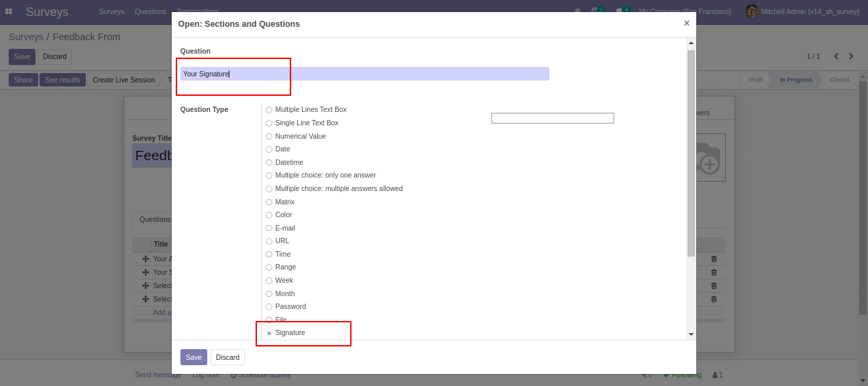Choose Multiple Lines Text Box option
This screenshot has width=868, height=386.
coord(269,110)
